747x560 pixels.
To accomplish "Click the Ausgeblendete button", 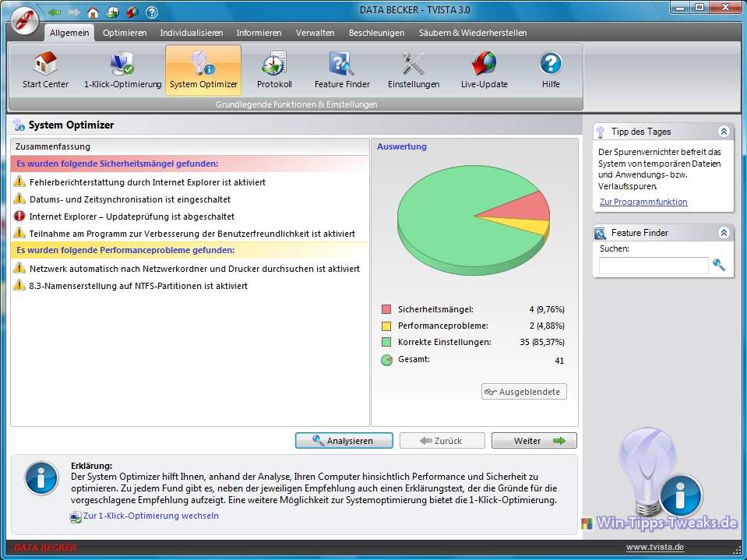I will [524, 392].
